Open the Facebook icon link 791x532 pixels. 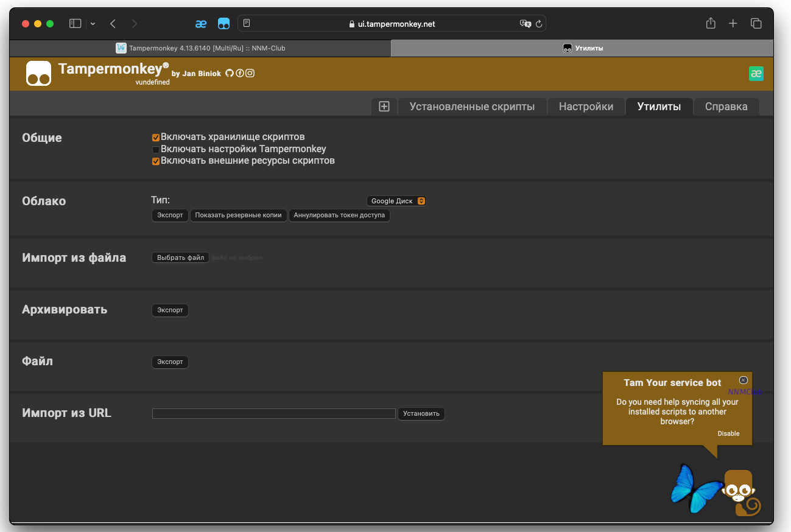(x=240, y=73)
